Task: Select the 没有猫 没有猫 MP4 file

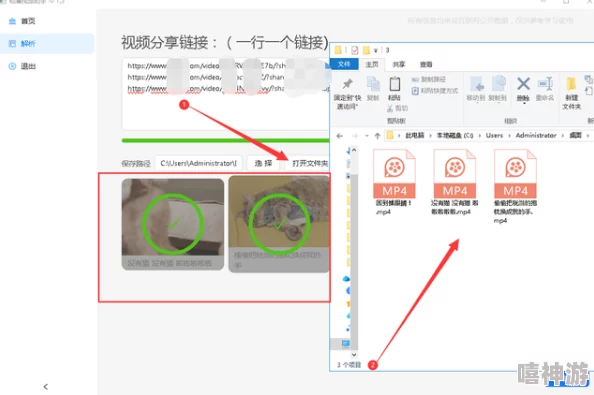Action: click(x=455, y=182)
